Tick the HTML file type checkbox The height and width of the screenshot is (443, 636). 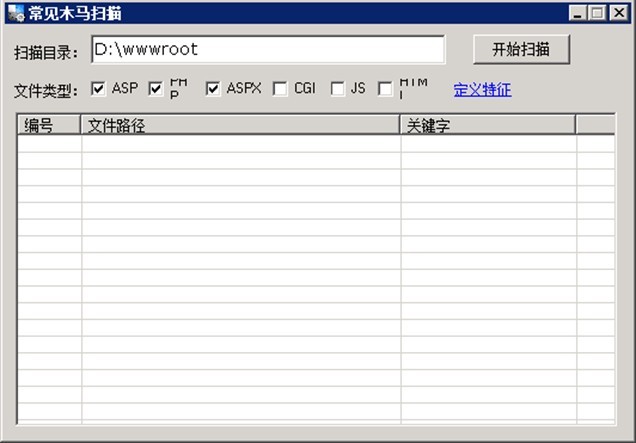(x=385, y=89)
